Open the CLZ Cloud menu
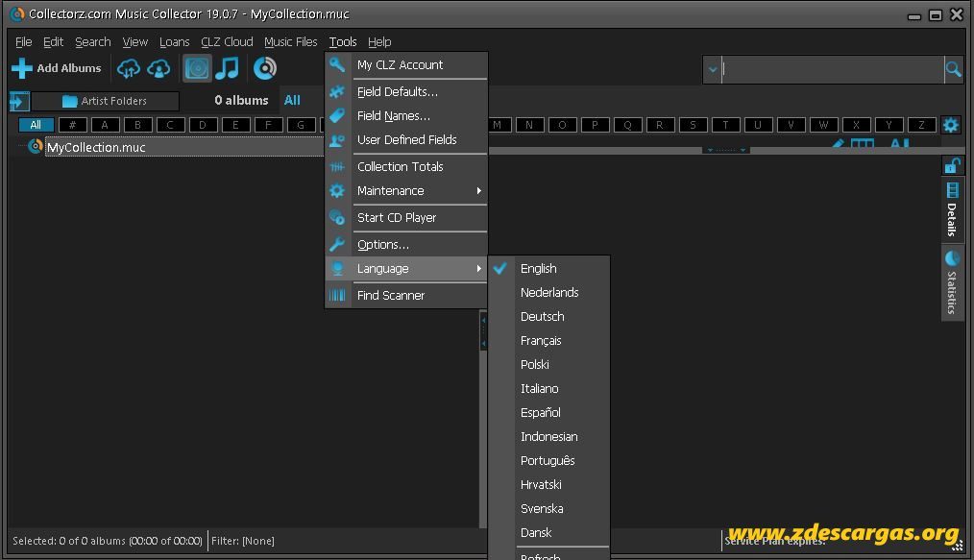Screen dimensions: 974x560 click(227, 41)
